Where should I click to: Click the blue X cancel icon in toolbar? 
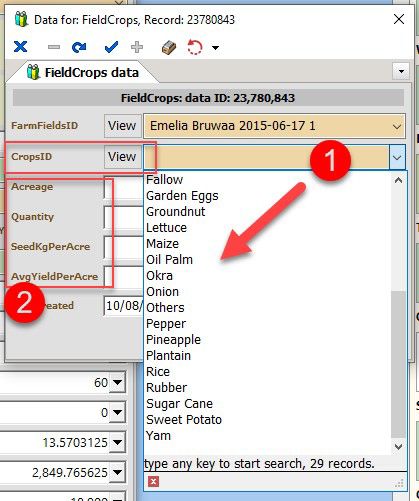(20, 47)
